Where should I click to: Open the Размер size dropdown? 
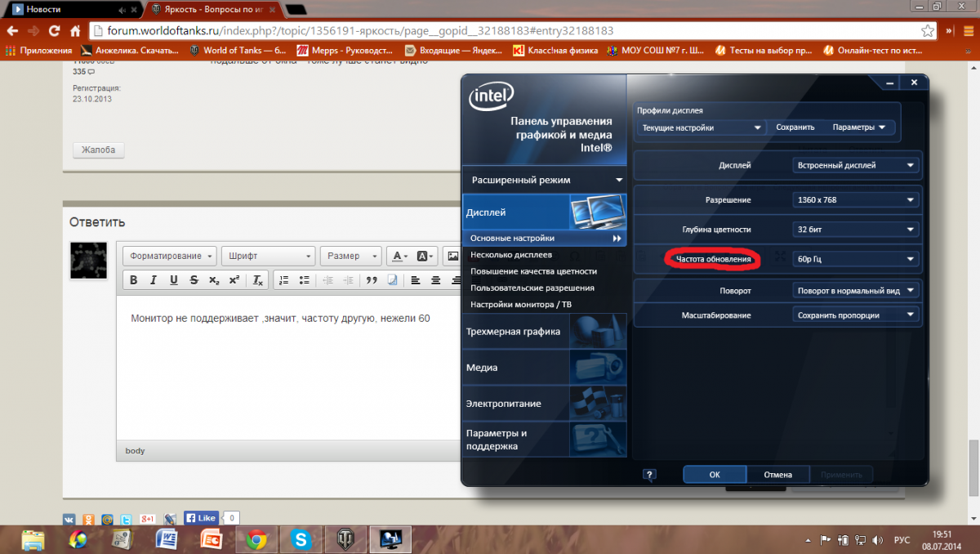[x=351, y=256]
